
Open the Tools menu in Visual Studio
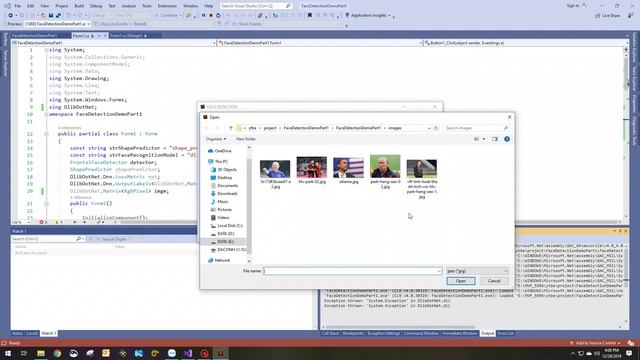click(147, 6)
